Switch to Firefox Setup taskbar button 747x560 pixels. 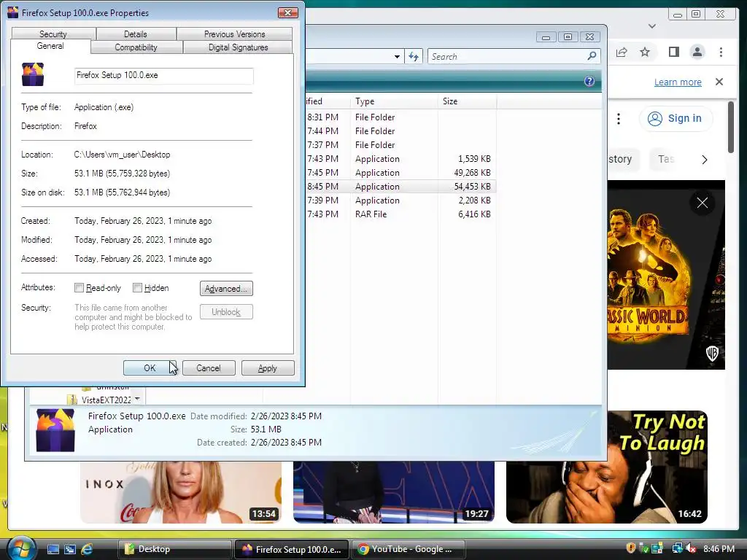(292, 549)
